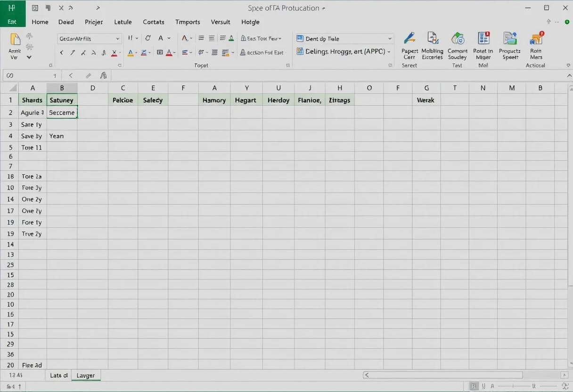This screenshot has width=573, height=392.
Task: Click the large paste clipboard icon
Action: click(x=15, y=40)
